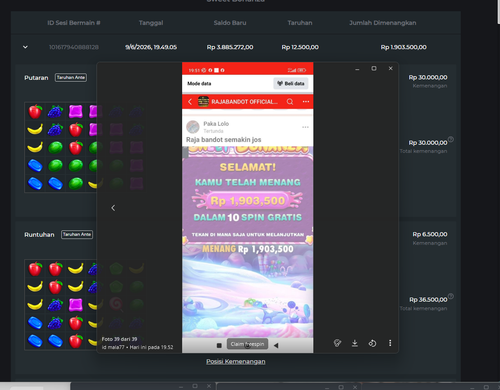Screen dimensions: 500x390
Task: Download the photo in the viewer
Action: (355, 343)
